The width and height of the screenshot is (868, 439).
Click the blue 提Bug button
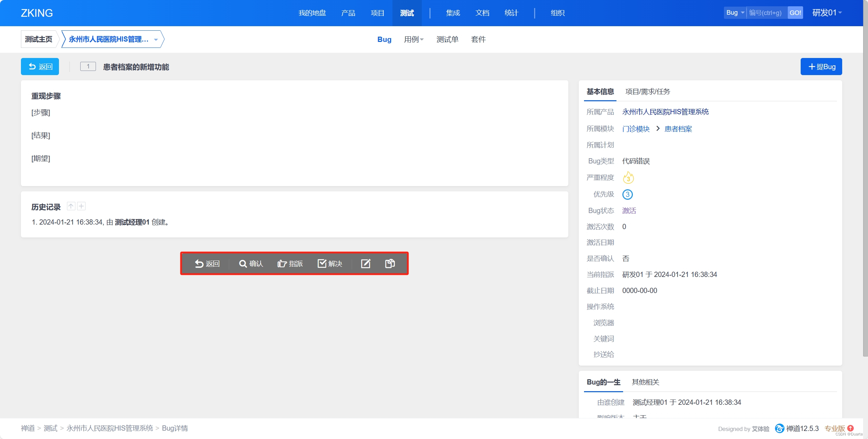(x=821, y=67)
